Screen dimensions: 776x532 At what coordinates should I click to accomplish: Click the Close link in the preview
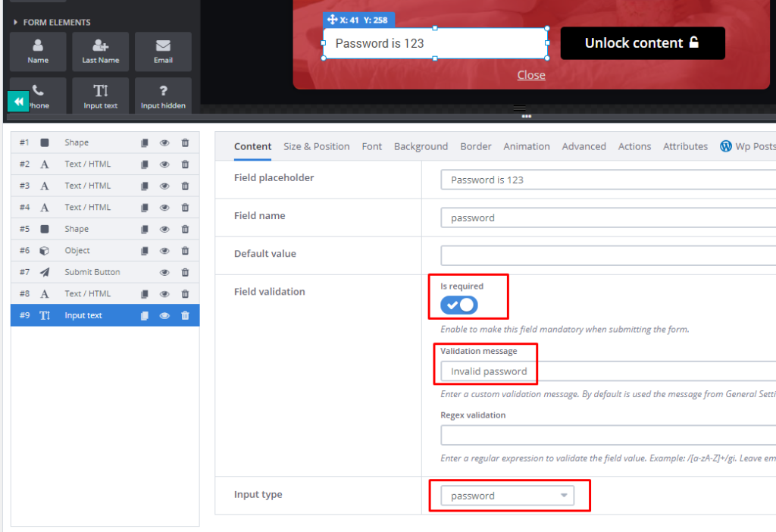[x=531, y=75]
